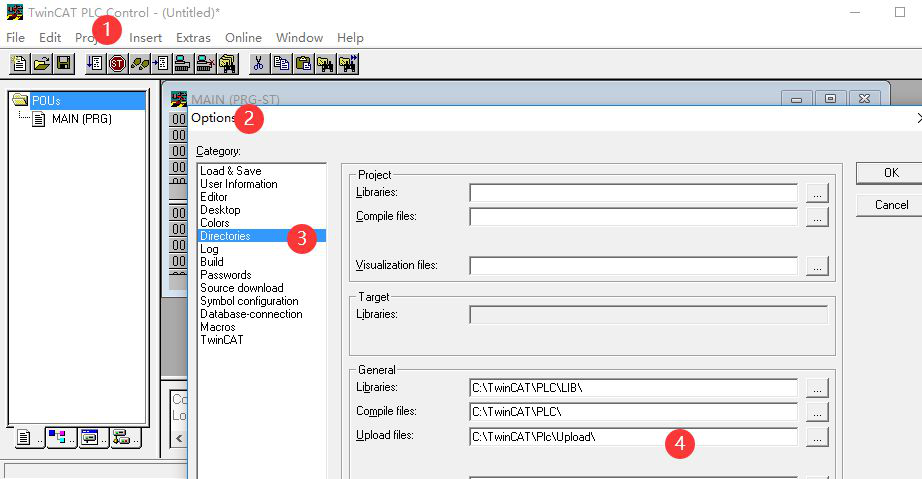The height and width of the screenshot is (479, 922).
Task: Select the POUs folder in tree
Action: tap(46, 101)
